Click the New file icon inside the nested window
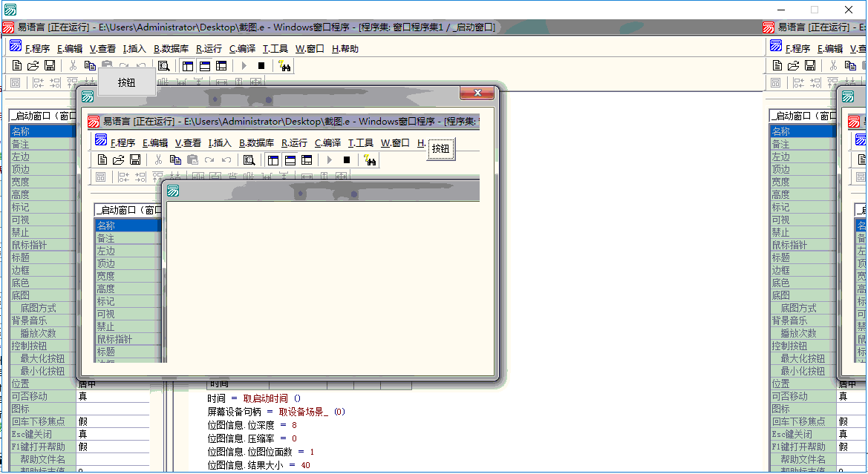This screenshot has width=868, height=474. [x=102, y=159]
